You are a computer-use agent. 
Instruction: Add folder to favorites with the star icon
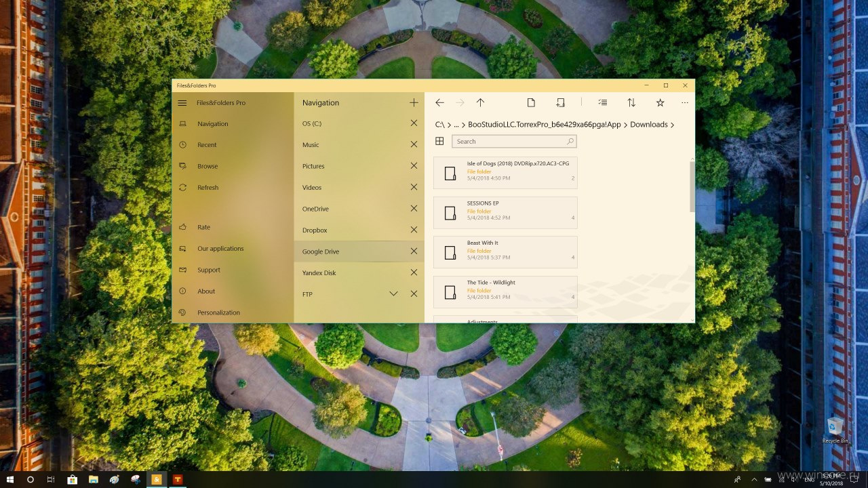point(660,103)
